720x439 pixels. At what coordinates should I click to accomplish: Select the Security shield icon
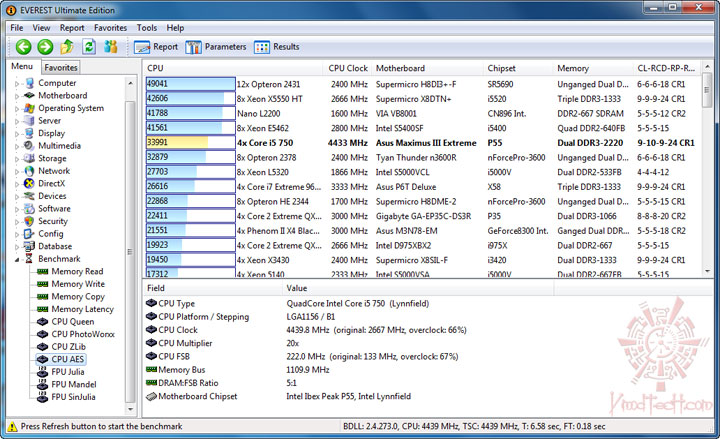tap(29, 221)
